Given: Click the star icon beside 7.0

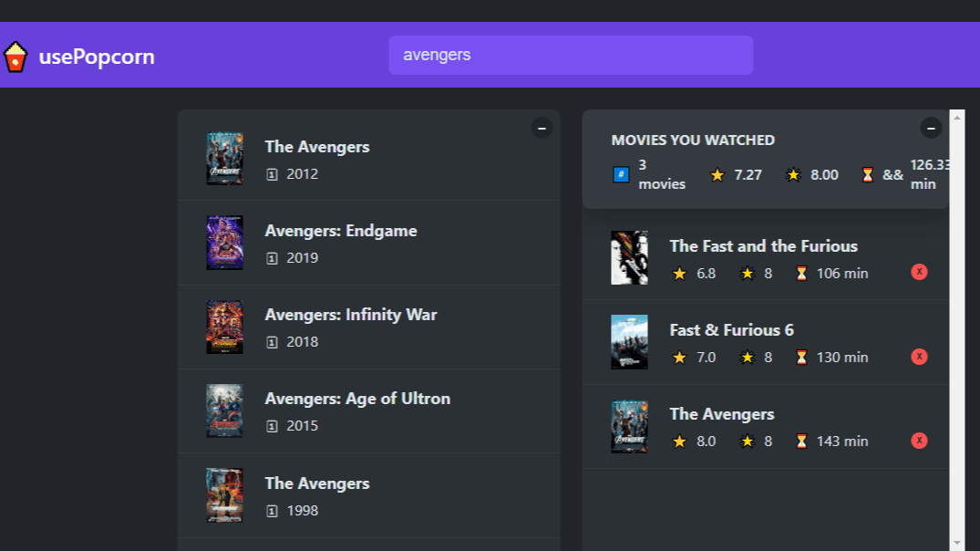Looking at the screenshot, I should [x=679, y=357].
